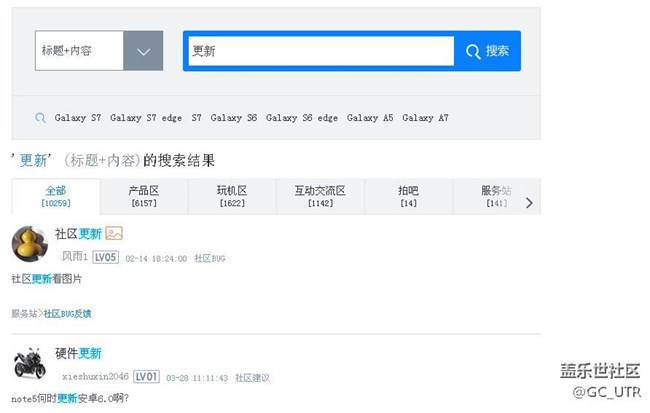
Task: Open xieshuxin2046's motorcycle avatar
Action: [x=30, y=364]
